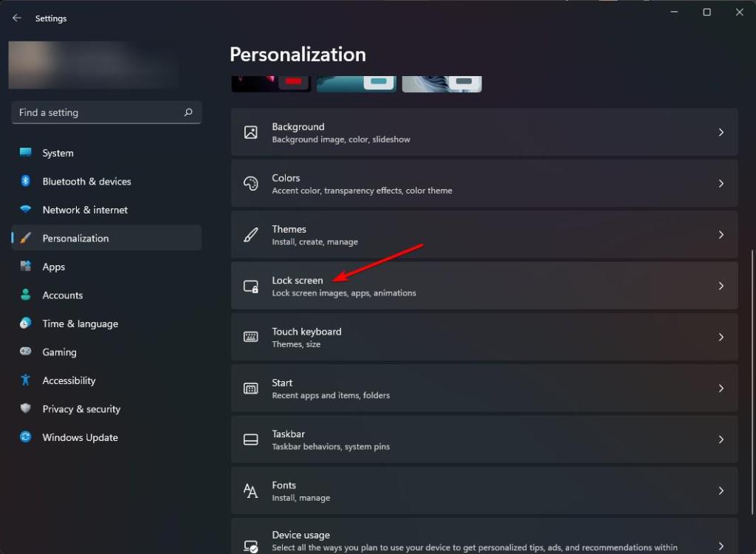This screenshot has width=756, height=554.
Task: Click the Apps icon in sidebar
Action: 26,267
